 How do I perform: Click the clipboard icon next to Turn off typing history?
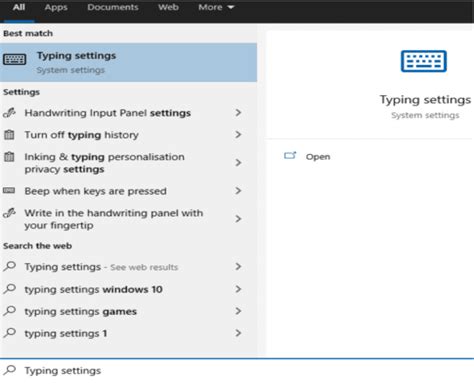(9, 135)
